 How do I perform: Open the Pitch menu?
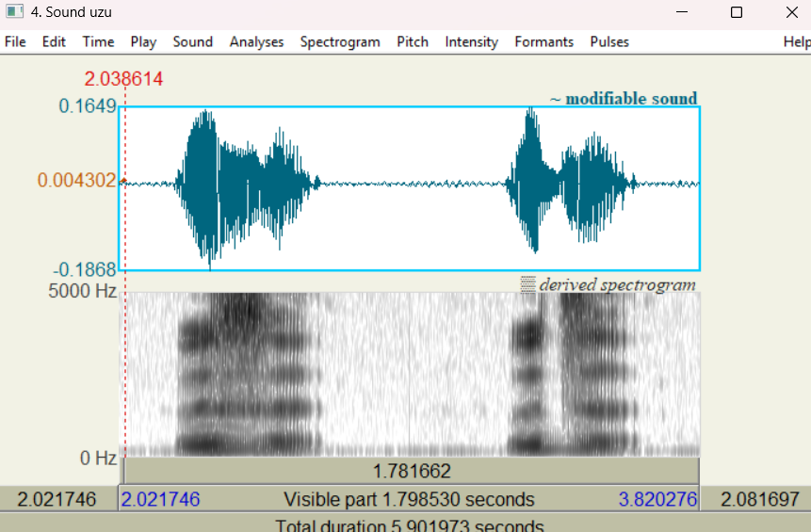413,41
